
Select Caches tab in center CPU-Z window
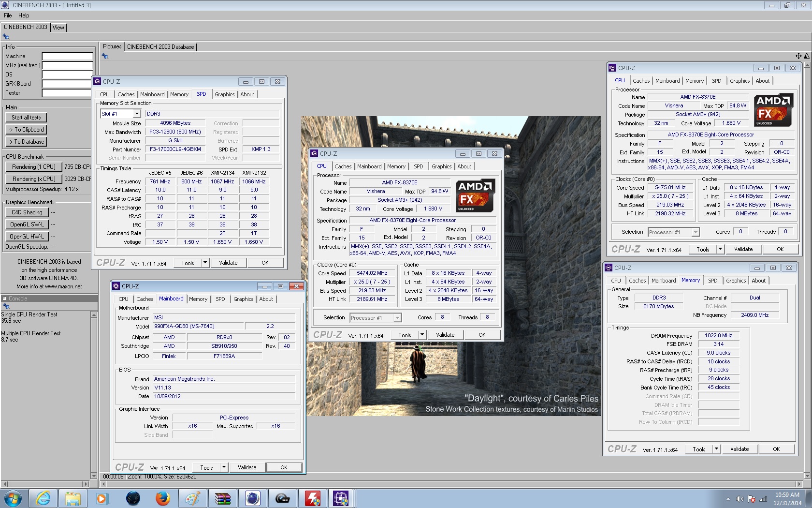[343, 166]
